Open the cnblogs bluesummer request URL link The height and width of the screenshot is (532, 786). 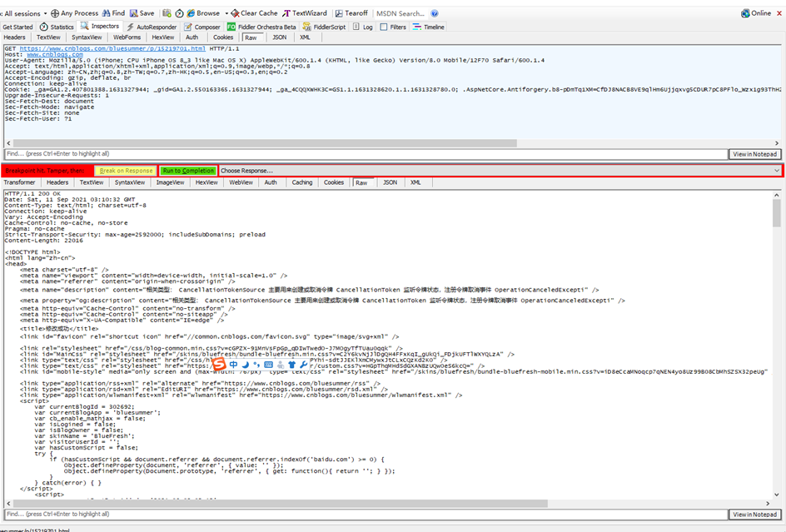tap(112, 48)
